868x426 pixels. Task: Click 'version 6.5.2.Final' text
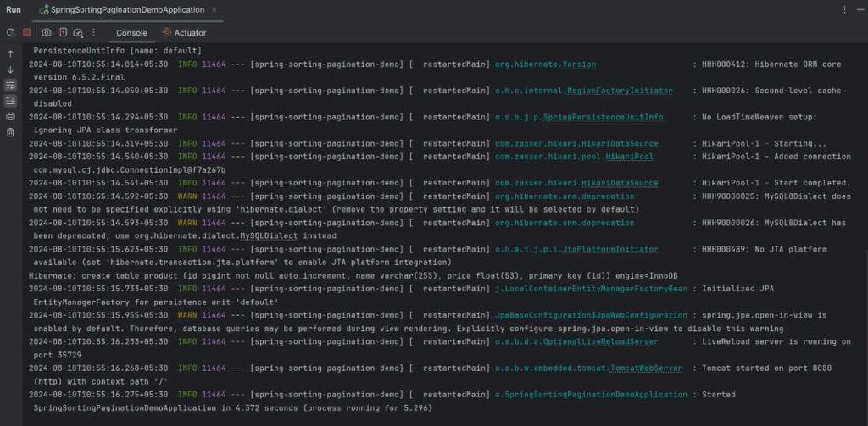[x=79, y=77]
